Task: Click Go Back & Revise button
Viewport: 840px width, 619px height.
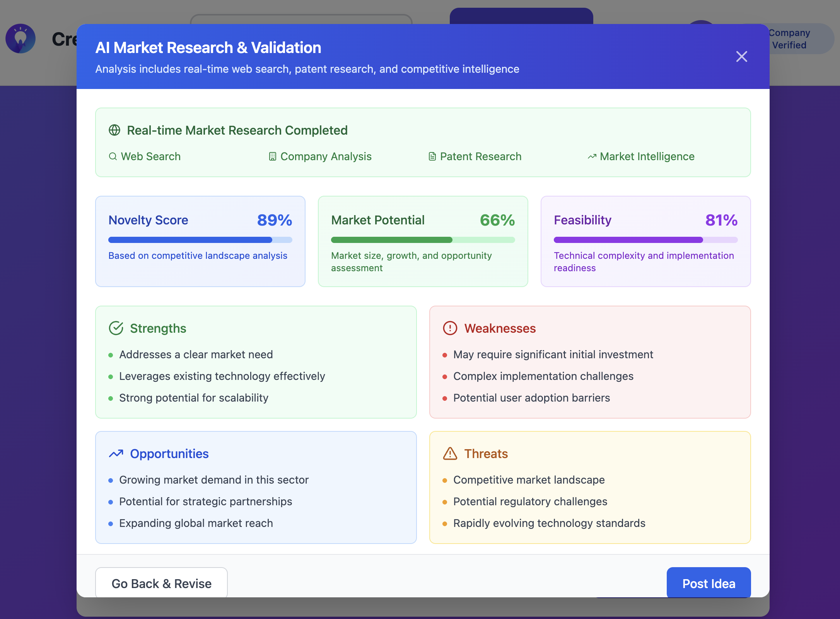Action: point(161,583)
